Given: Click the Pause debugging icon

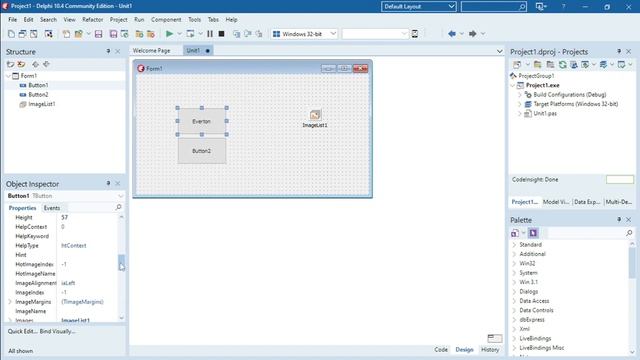Looking at the screenshot, I should (x=210, y=34).
